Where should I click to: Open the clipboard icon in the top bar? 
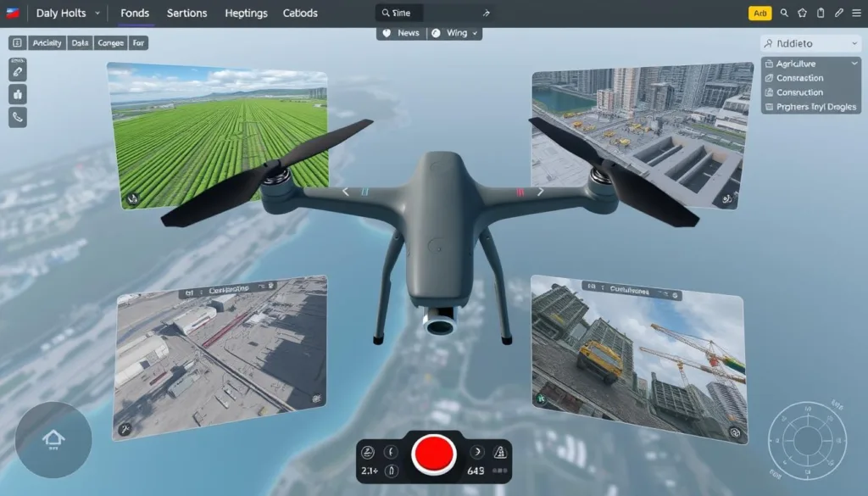(821, 13)
